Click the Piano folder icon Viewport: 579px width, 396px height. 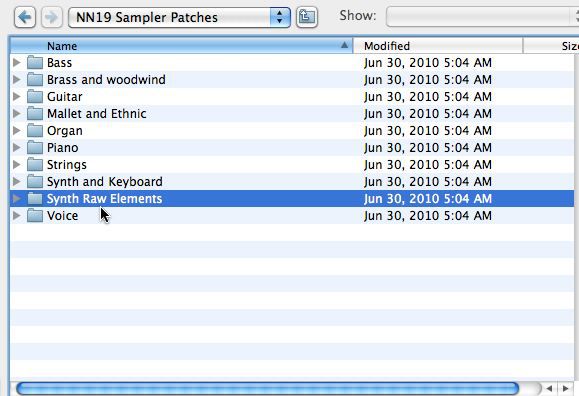[x=35, y=147]
